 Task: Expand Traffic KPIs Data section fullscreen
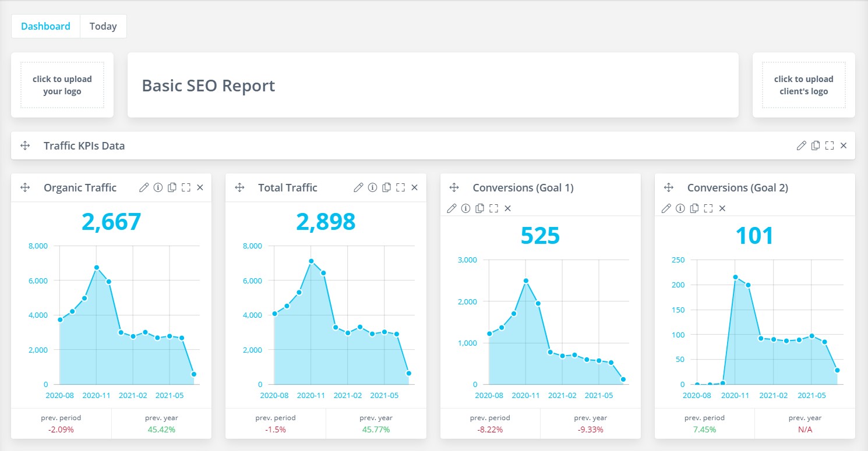click(829, 145)
